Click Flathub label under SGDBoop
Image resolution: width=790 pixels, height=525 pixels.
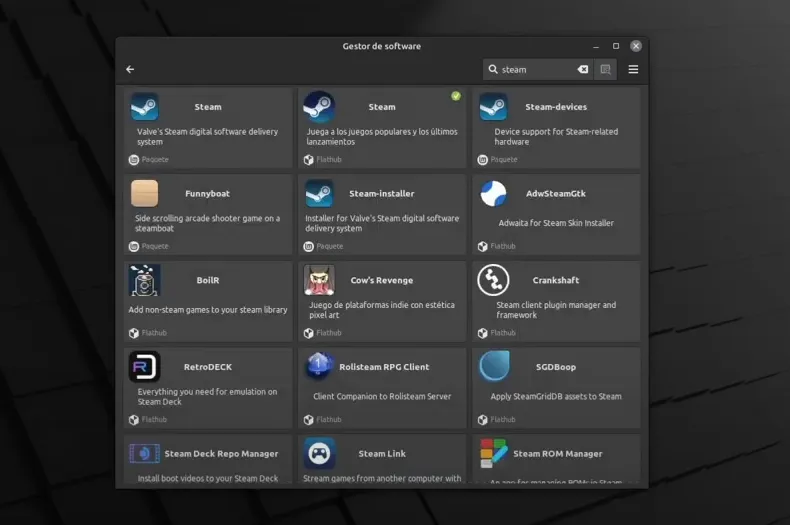(x=503, y=419)
